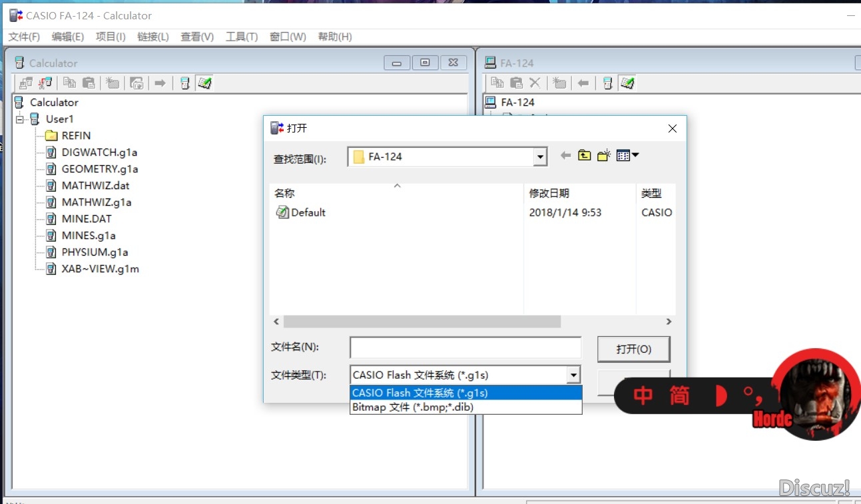
Task: Click right-arrow transfer icon in Calculator toolbar
Action: pyautogui.click(x=160, y=83)
